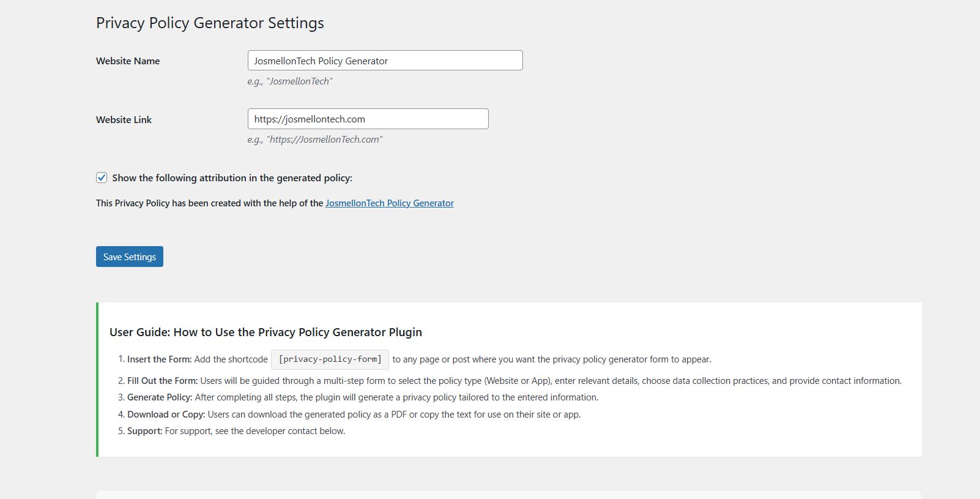
Task: Click the User Guide heading
Action: pos(265,332)
